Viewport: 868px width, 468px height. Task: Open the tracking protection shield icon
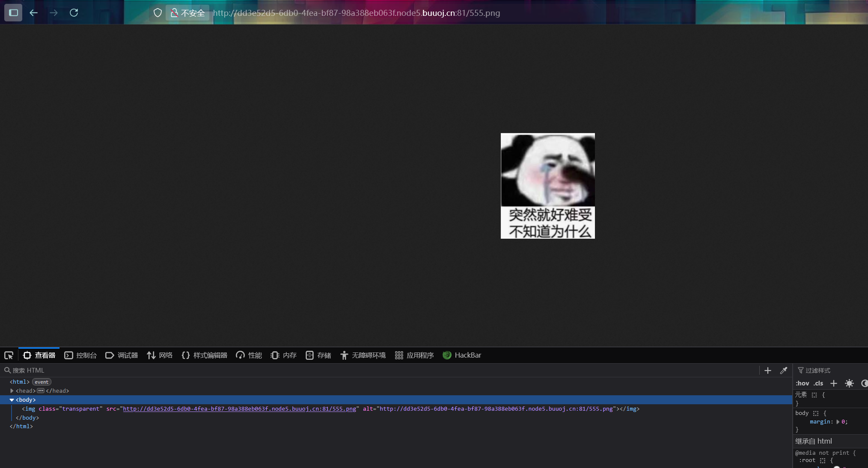click(x=158, y=13)
